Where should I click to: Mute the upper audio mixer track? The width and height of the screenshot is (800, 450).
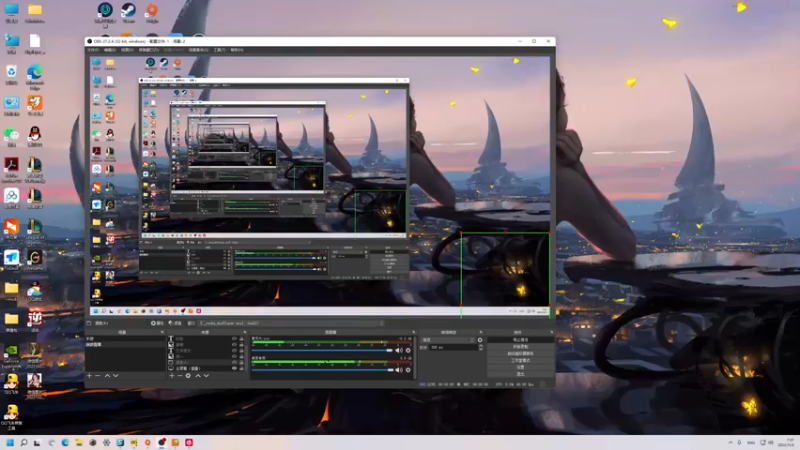point(399,351)
